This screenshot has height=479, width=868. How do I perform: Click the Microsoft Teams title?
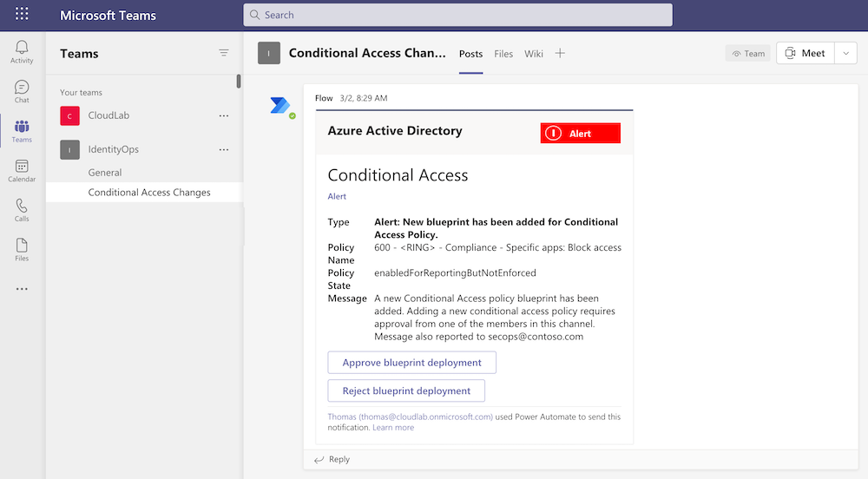pos(108,16)
